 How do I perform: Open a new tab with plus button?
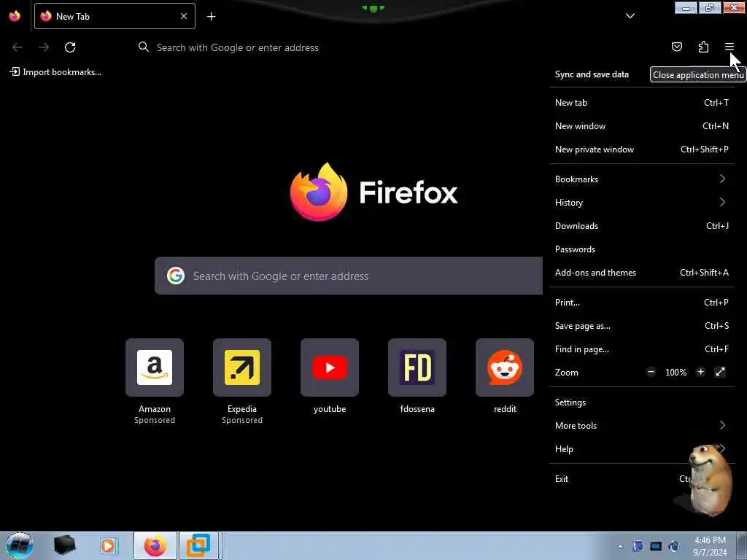point(211,16)
